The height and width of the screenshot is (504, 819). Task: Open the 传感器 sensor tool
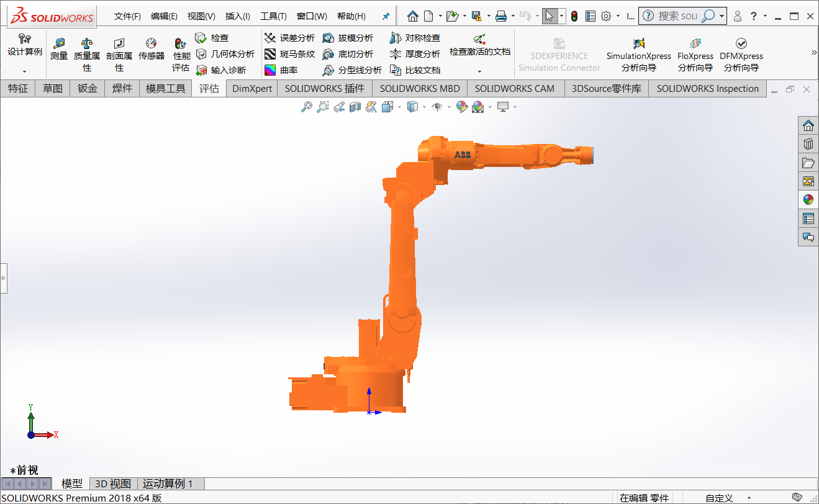coord(152,50)
